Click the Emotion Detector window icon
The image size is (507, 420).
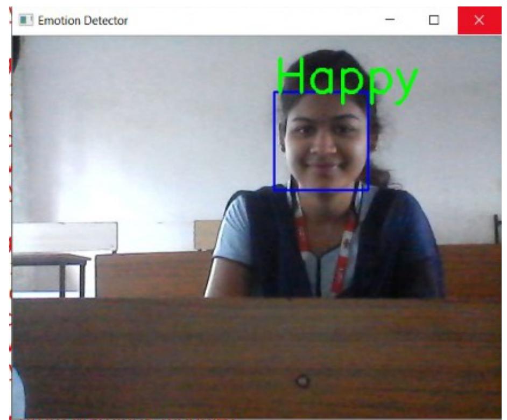[24, 20]
